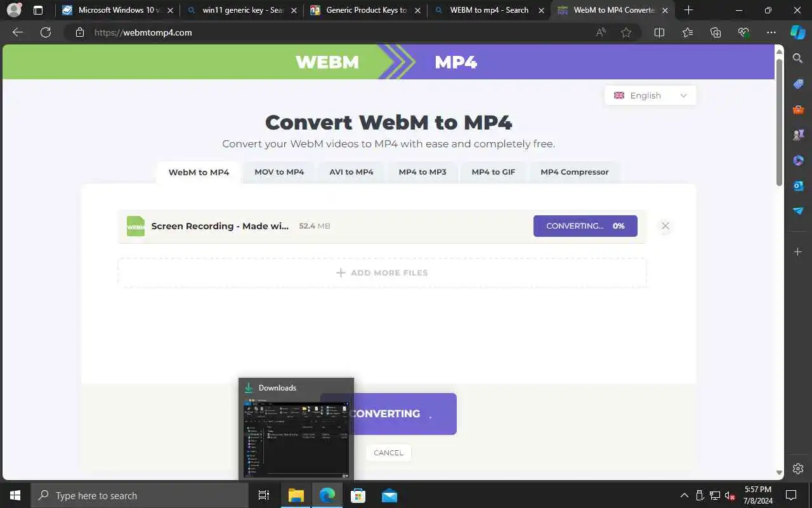Click the Screen Recording file name
The image size is (812, 508).
coord(219,226)
